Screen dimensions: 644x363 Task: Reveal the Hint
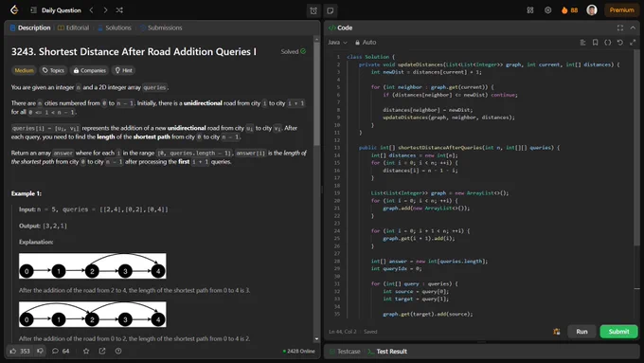pyautogui.click(x=124, y=70)
